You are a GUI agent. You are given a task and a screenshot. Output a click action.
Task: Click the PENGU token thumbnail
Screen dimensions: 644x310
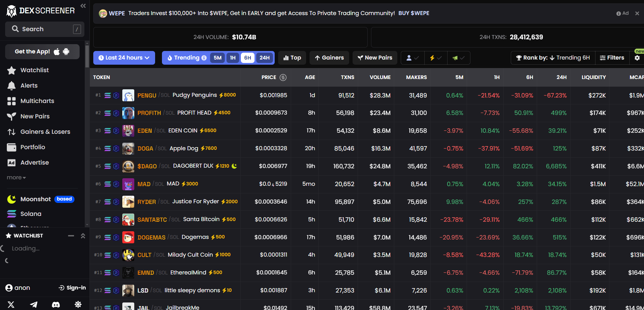[128, 95]
